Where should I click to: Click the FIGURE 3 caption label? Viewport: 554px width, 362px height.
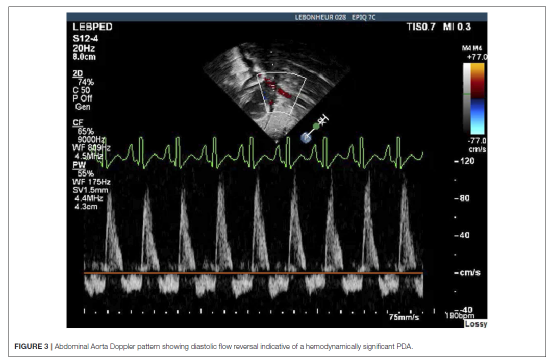coord(31,346)
